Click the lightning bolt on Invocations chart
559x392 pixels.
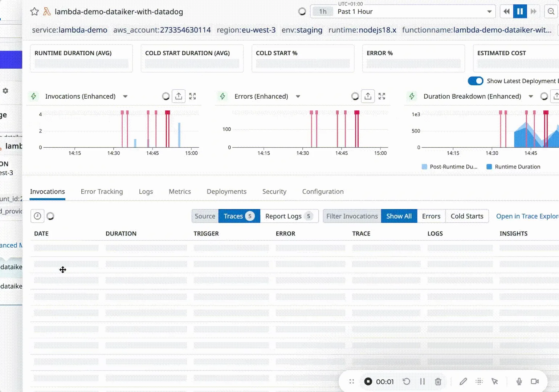click(x=33, y=96)
